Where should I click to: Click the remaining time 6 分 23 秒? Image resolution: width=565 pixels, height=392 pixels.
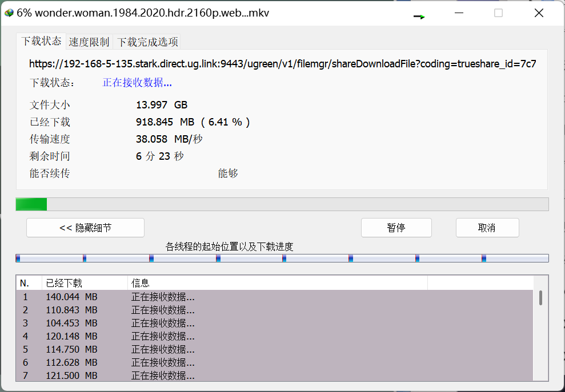(159, 156)
